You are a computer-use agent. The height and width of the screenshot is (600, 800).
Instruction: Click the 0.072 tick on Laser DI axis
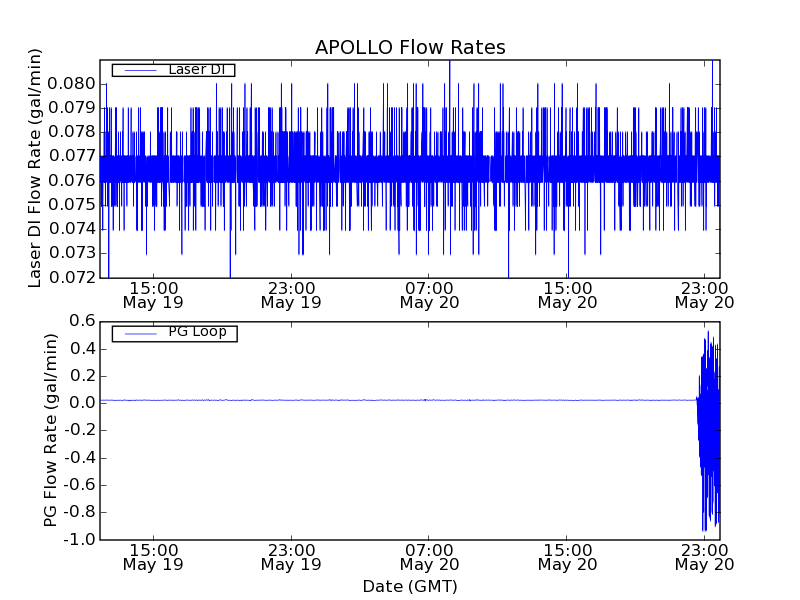[71, 277]
